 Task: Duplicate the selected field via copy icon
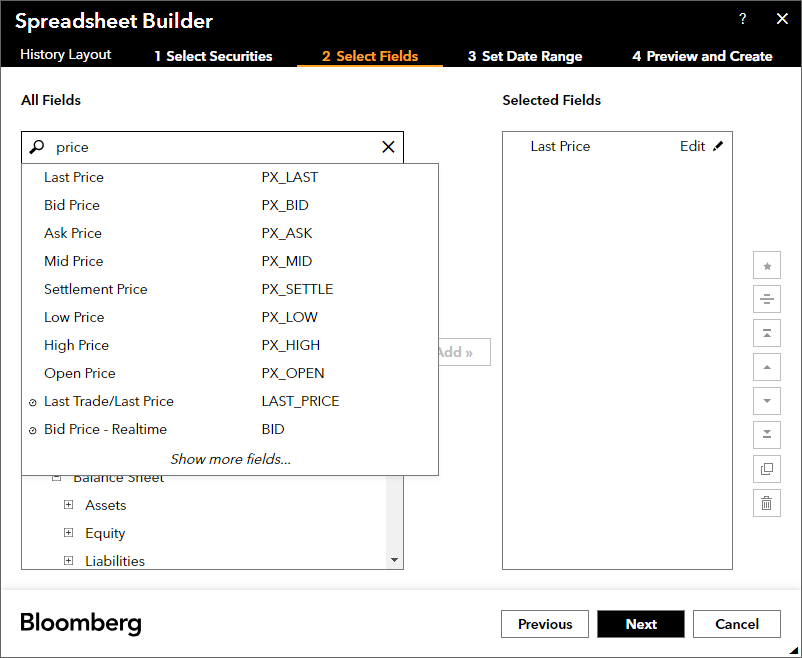(766, 469)
